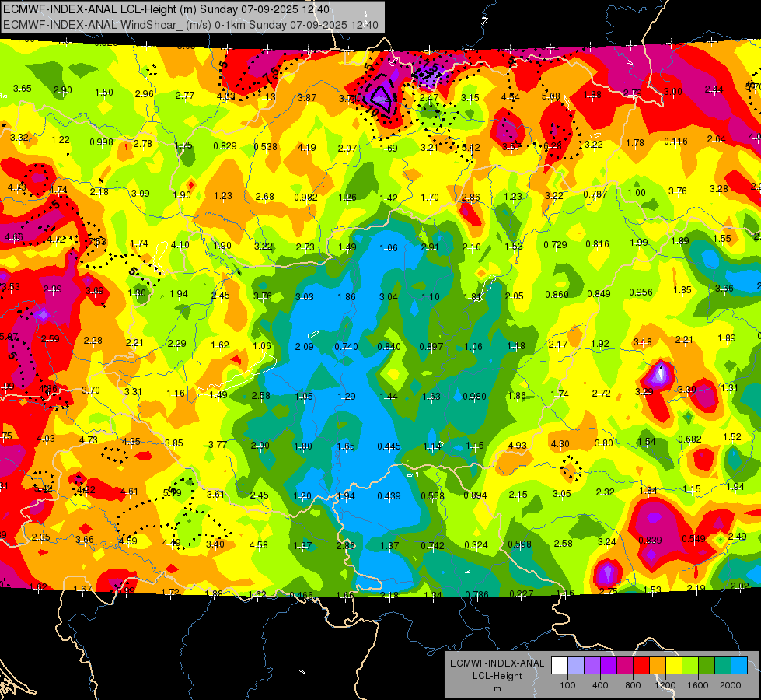Click the wind shear value 0.116
The image size is (761, 700).
pyautogui.click(x=676, y=142)
